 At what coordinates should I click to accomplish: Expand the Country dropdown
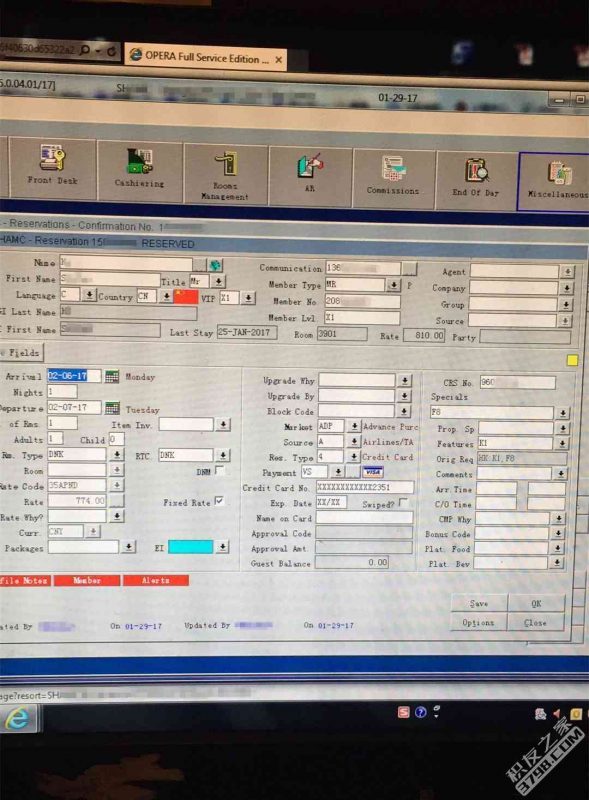[x=166, y=296]
